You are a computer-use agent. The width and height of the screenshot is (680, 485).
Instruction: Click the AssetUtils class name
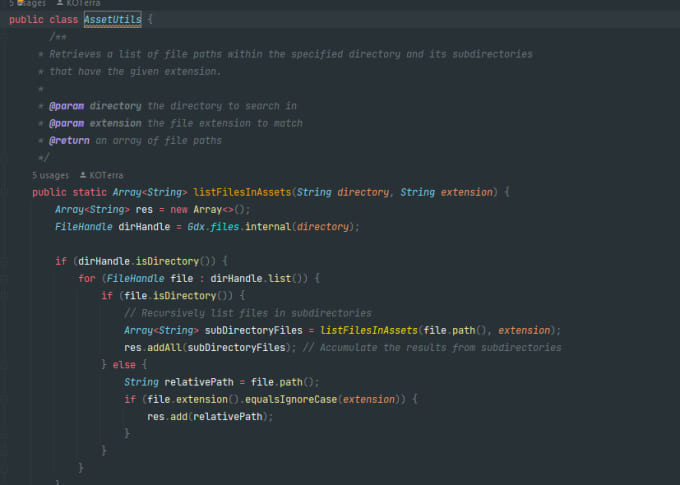[x=113, y=20]
